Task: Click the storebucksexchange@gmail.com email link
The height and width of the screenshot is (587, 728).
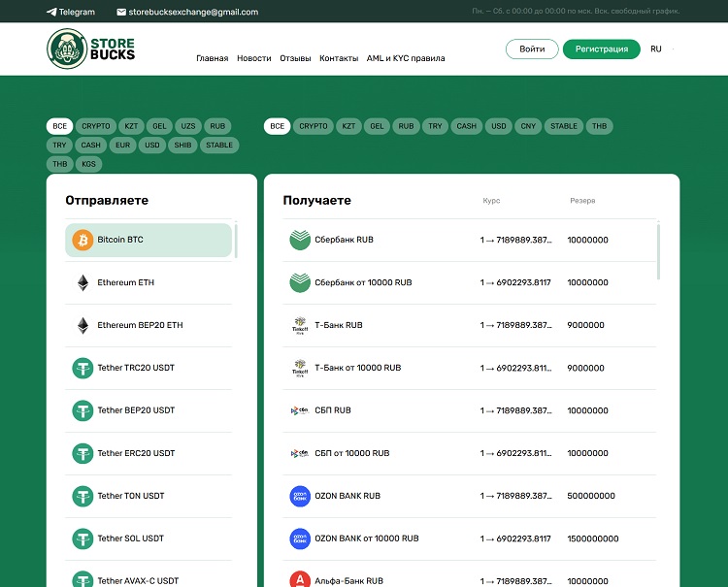Action: (x=187, y=12)
